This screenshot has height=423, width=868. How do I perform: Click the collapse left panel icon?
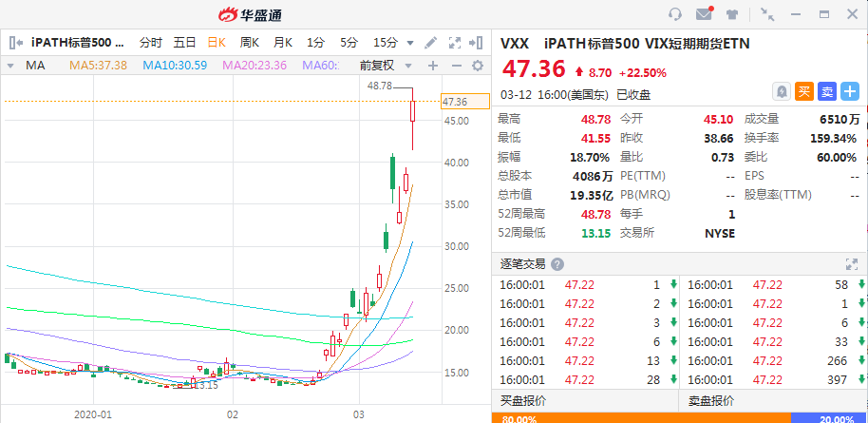point(15,43)
